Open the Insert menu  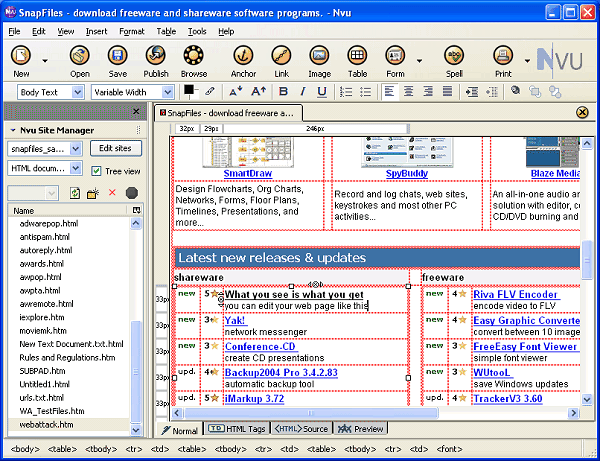[96, 31]
